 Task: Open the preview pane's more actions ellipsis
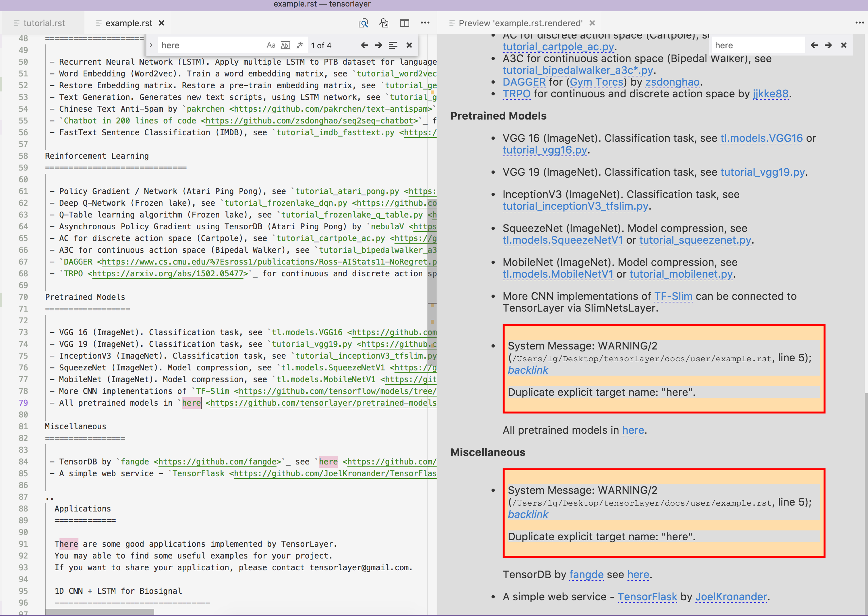coord(859,23)
